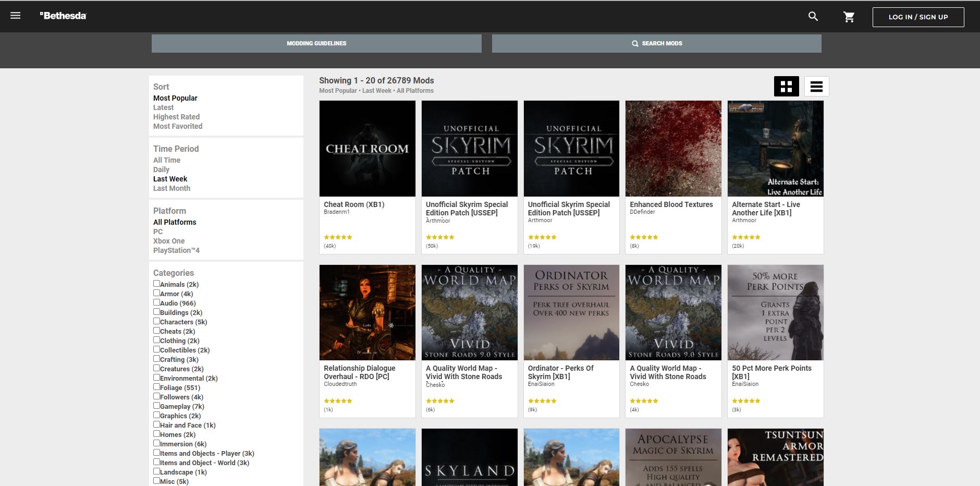Viewport: 980px width, 486px height.
Task: Filter platform to PC
Action: tap(158, 232)
